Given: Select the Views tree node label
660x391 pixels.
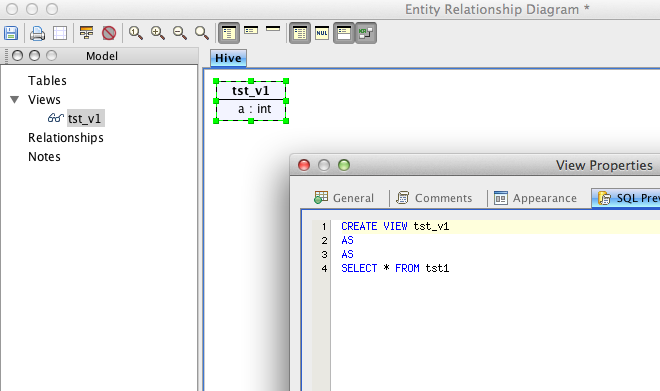Looking at the screenshot, I should pos(44,100).
